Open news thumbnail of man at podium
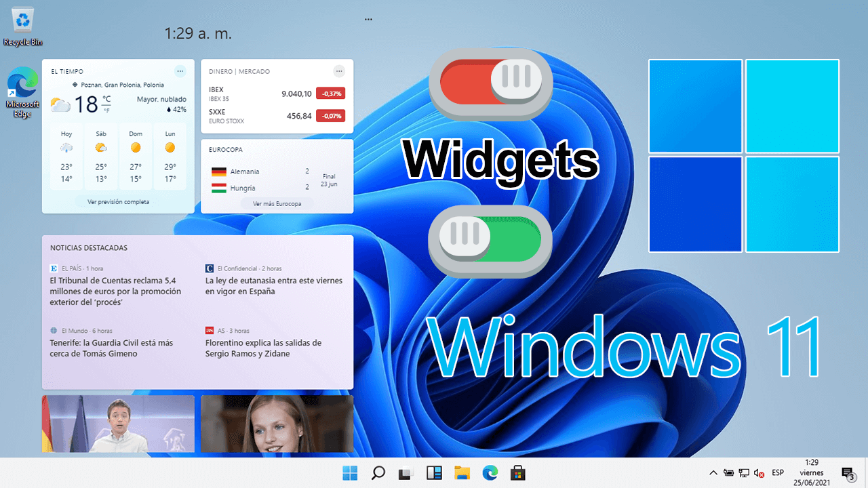Image resolution: width=868 pixels, height=488 pixels. click(x=118, y=424)
